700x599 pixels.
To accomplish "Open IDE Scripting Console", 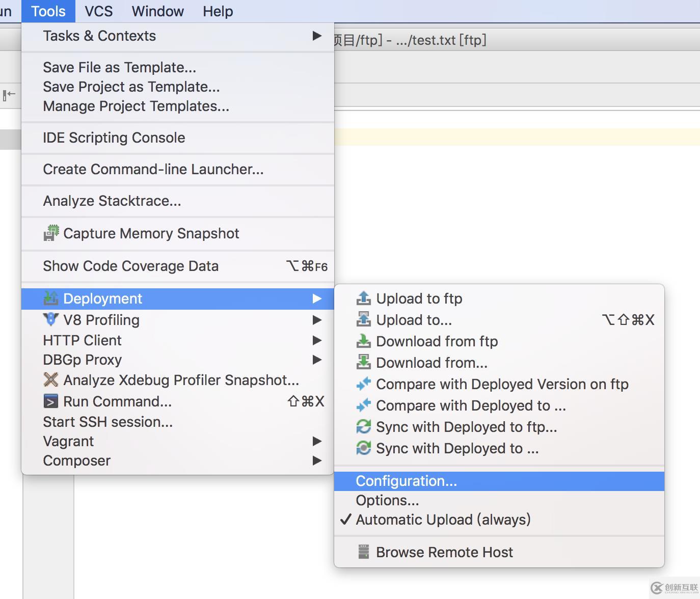I will pyautogui.click(x=178, y=138).
